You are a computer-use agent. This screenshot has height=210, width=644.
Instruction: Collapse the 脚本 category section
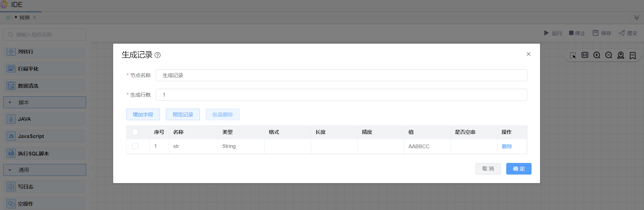10,103
